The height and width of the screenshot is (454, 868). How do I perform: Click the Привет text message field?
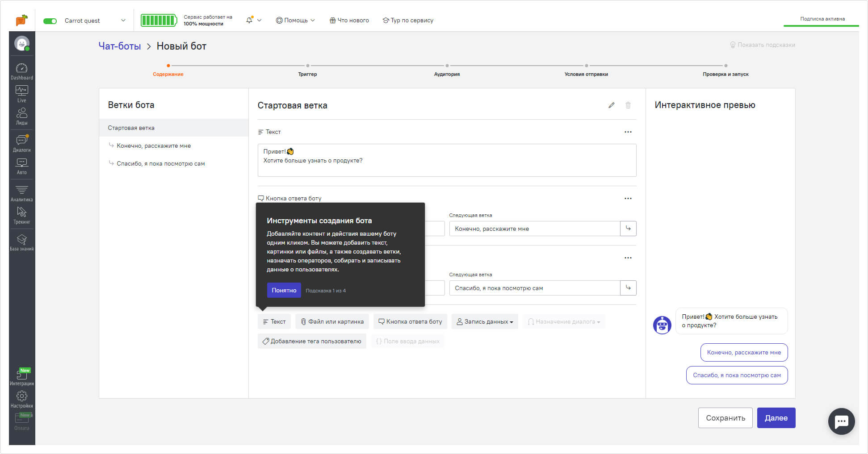[x=447, y=160]
